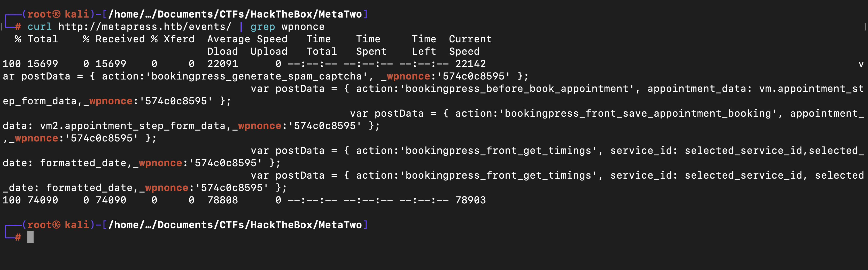Click the metapress.htb/events/ URL
Viewport: 868px width, 270px height.
145,27
